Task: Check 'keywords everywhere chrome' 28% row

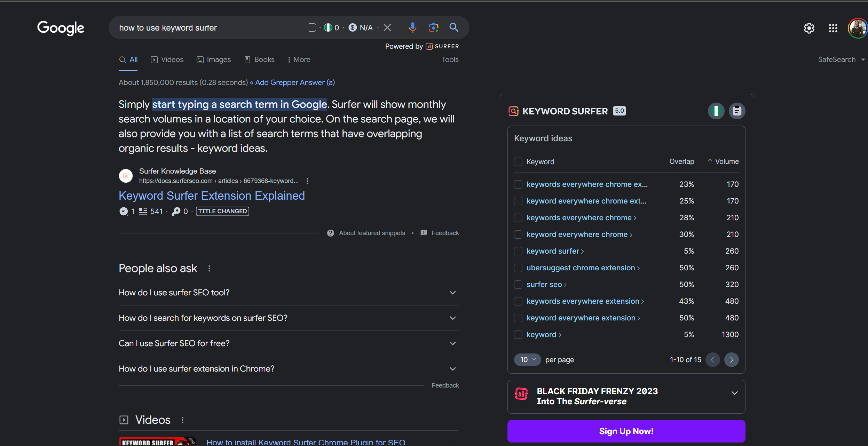Action: [x=518, y=218]
